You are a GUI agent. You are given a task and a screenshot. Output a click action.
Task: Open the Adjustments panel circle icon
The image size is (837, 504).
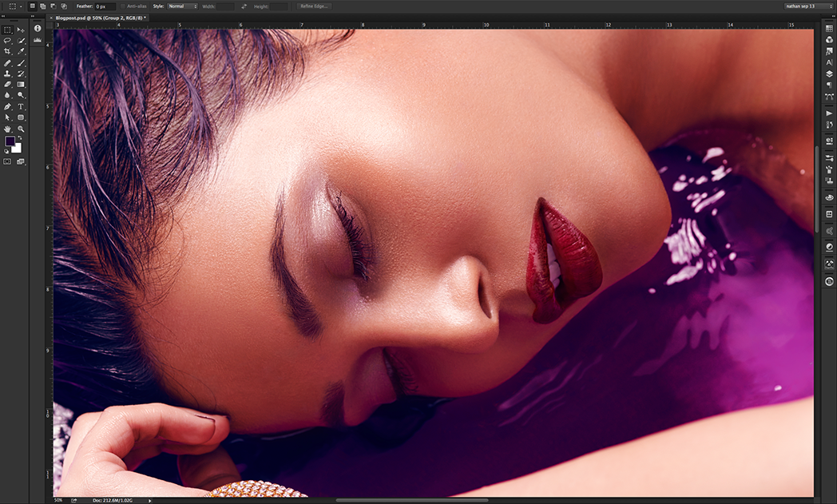829,247
